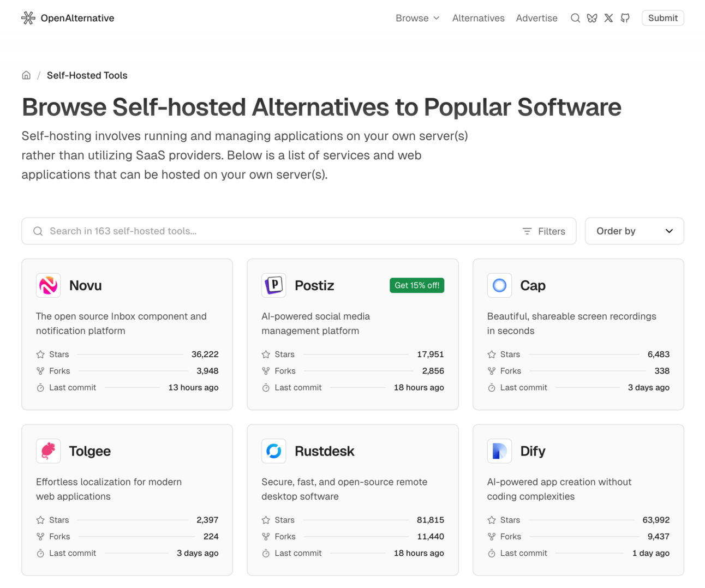Click the magnifier icon in the tools search box
The width and height of the screenshot is (705, 588).
(38, 231)
